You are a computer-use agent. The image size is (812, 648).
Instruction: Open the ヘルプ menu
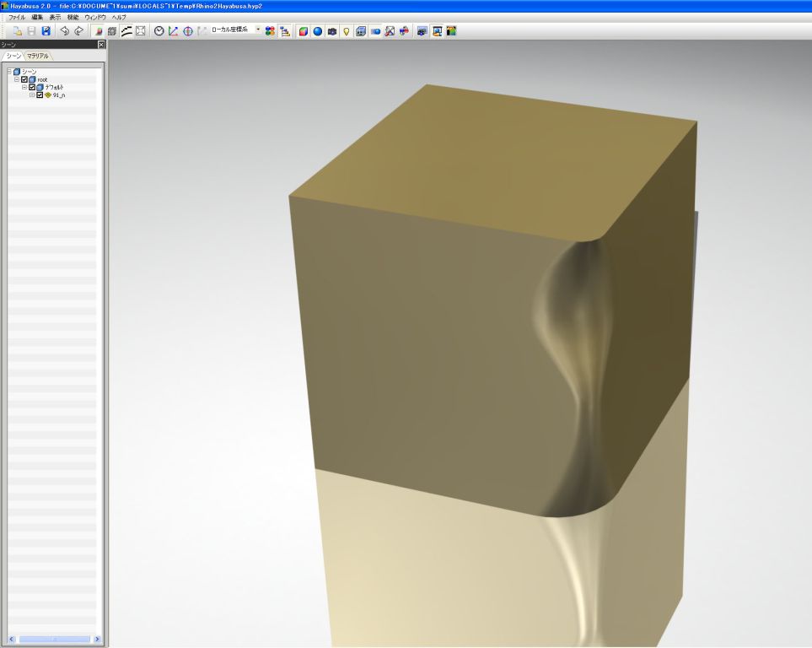pyautogui.click(x=119, y=17)
